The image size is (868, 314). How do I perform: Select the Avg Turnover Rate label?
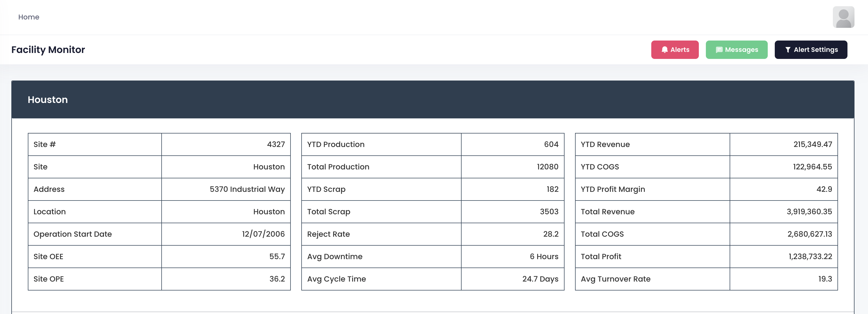pos(615,279)
